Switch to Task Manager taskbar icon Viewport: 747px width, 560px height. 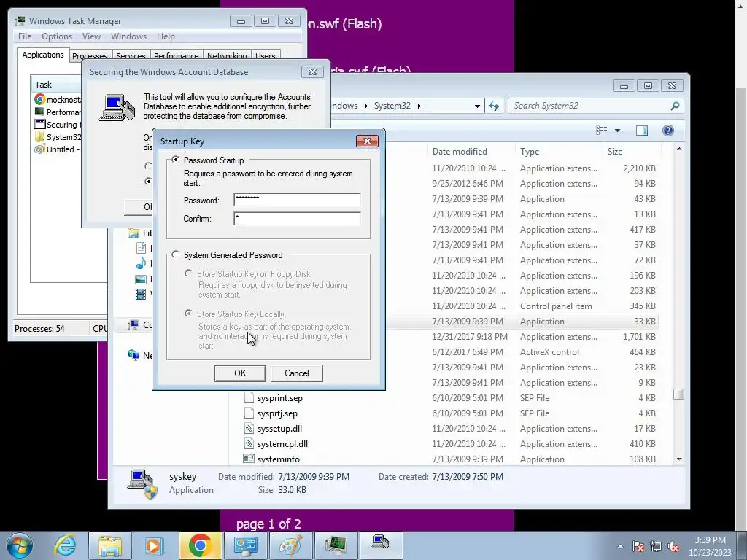pos(336,545)
